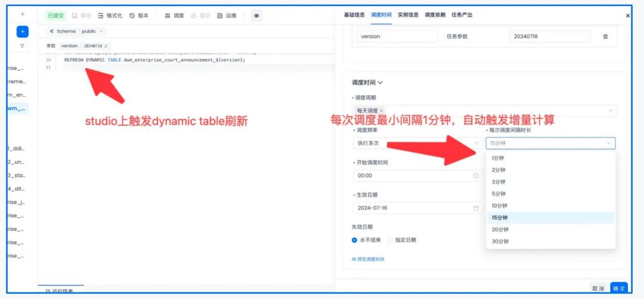Open the filter funnel in left sidebar
The height and width of the screenshot is (299, 644).
pos(23,45)
